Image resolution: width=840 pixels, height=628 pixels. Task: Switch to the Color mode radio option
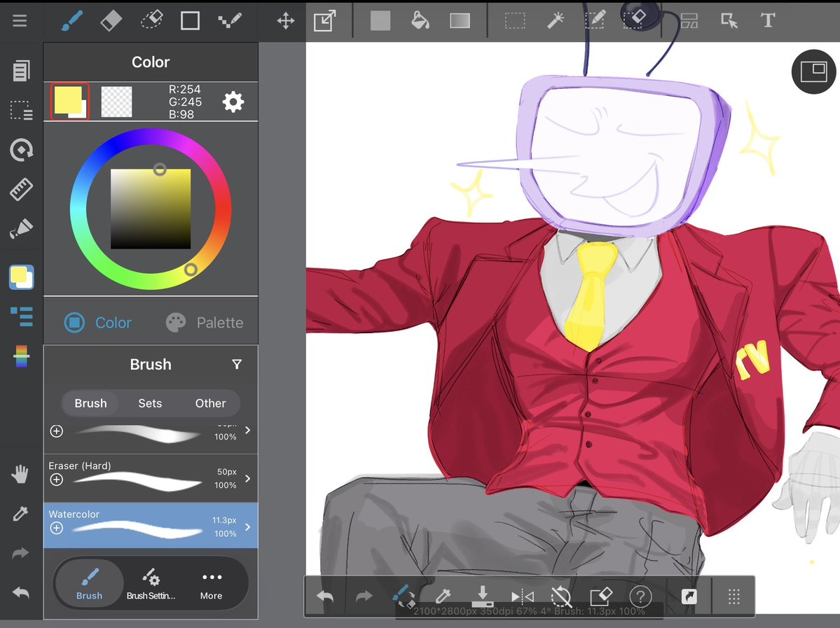click(x=97, y=322)
